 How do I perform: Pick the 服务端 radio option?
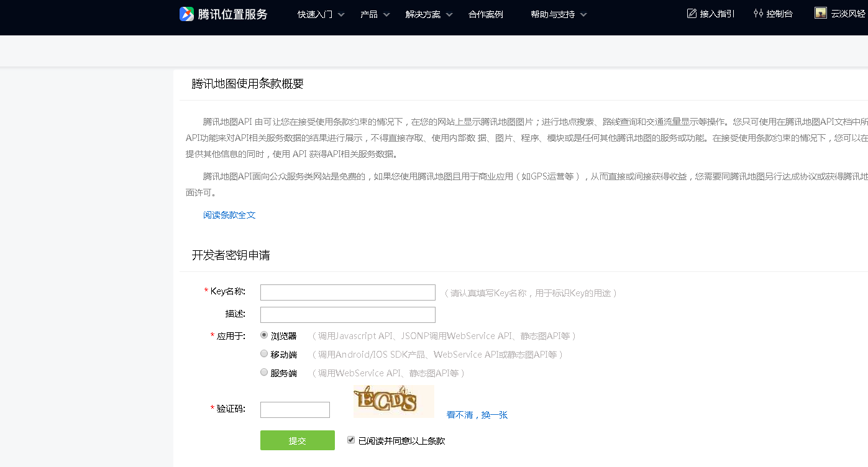tap(264, 372)
